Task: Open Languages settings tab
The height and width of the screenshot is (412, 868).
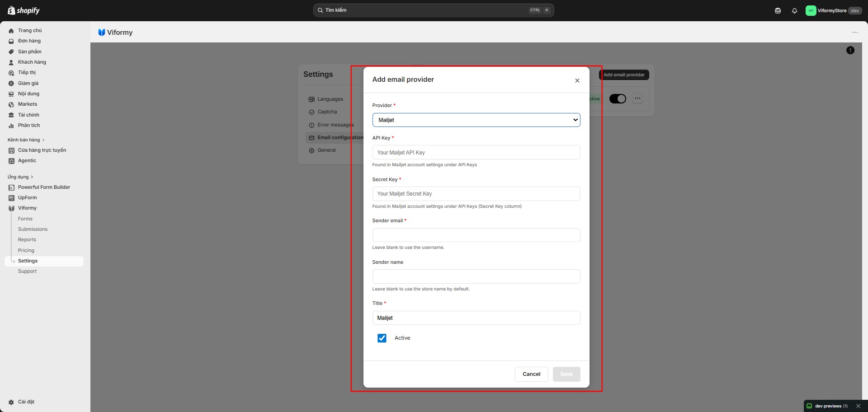Action: 330,99
